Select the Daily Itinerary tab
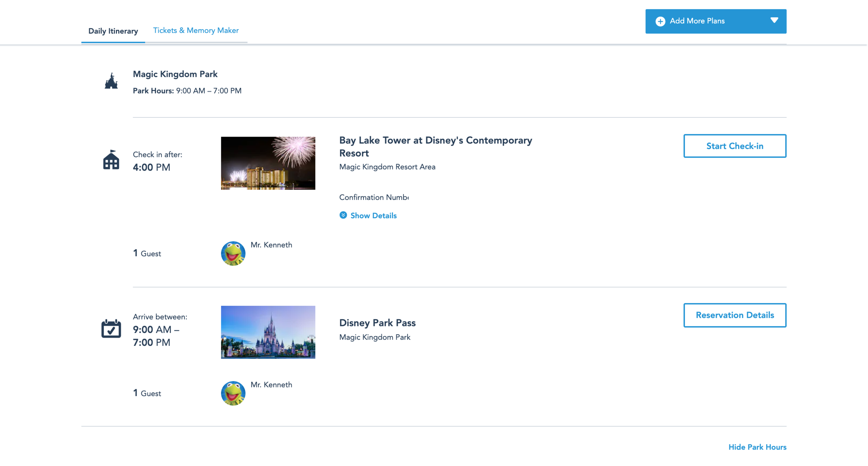The image size is (868, 466). pos(112,31)
